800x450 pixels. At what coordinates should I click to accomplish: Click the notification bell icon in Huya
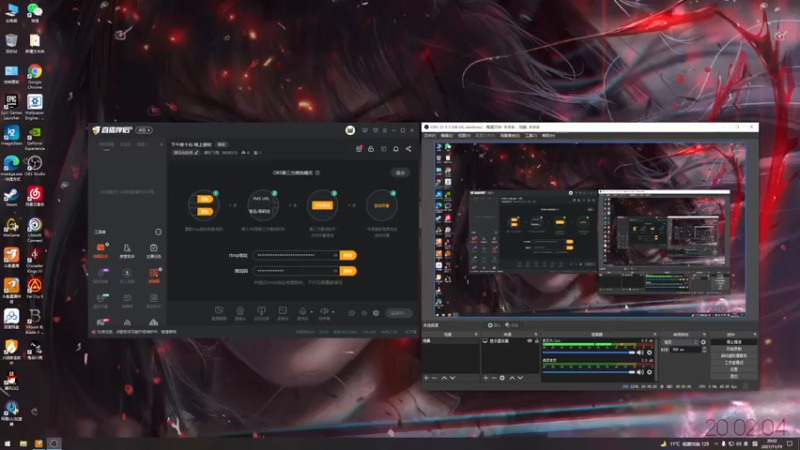[395, 148]
